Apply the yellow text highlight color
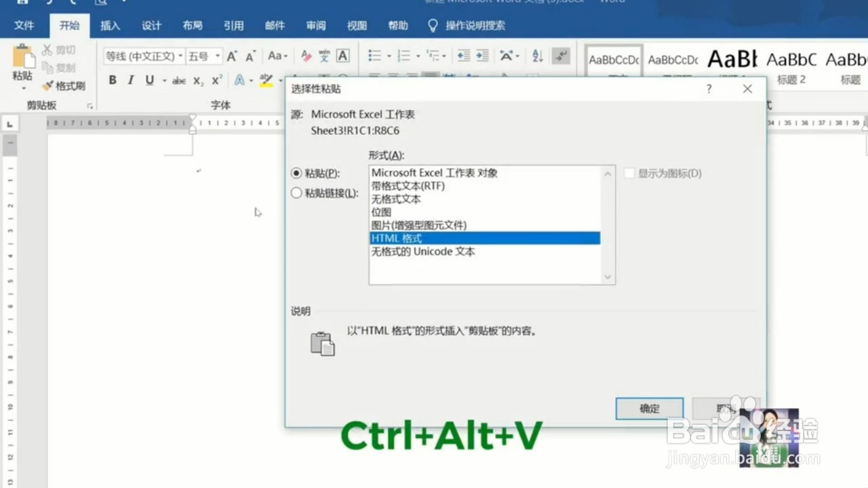 click(x=266, y=80)
